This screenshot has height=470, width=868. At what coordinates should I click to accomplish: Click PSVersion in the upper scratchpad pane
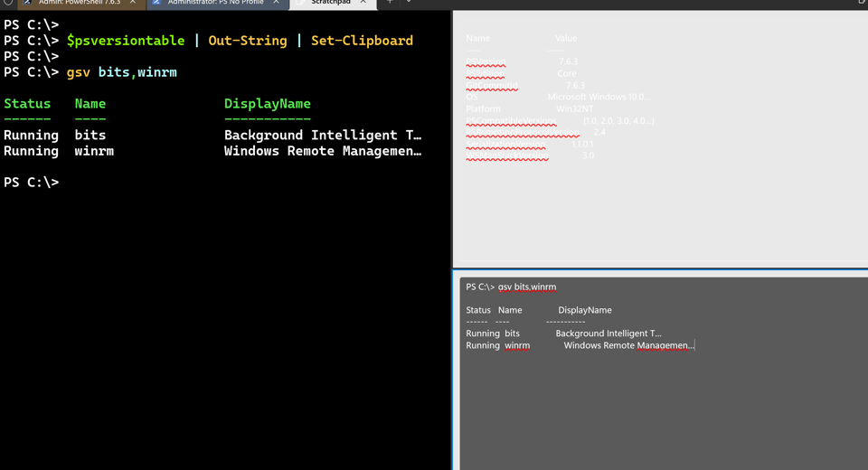(486, 61)
